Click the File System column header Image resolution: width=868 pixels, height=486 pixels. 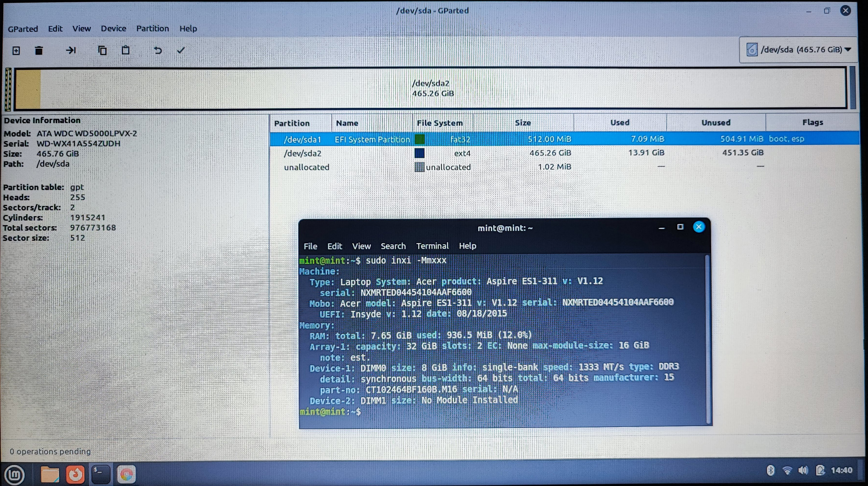pos(439,123)
